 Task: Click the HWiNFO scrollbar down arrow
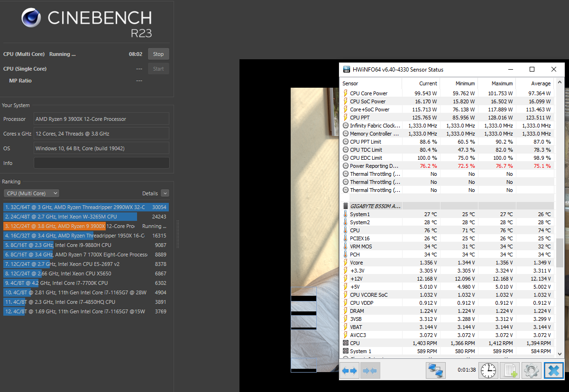pos(560,354)
